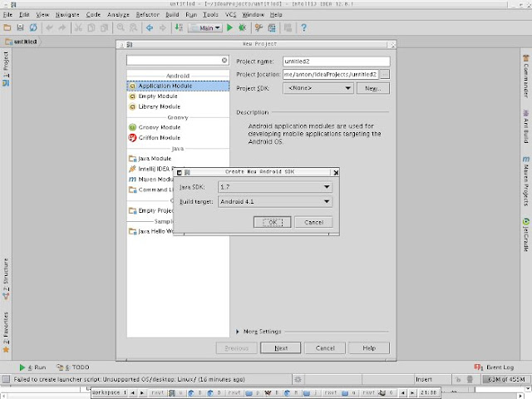Clear the module search field with X icon

point(224,60)
